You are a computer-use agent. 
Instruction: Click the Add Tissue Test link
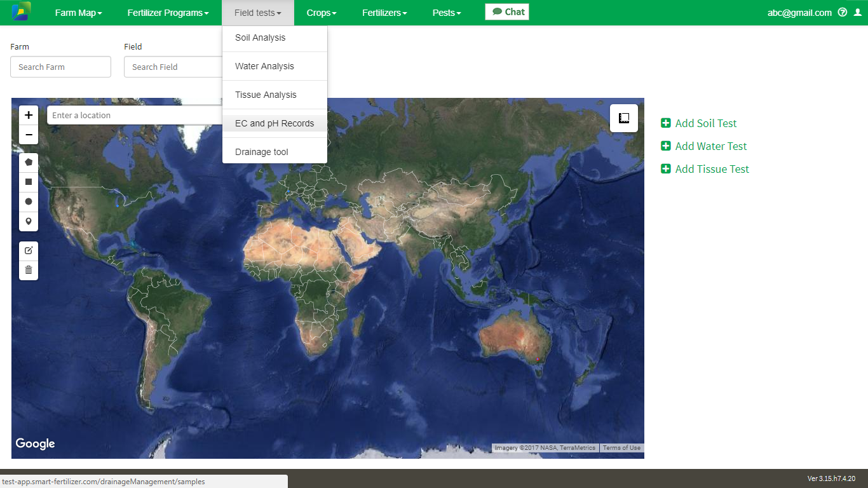[x=712, y=169]
